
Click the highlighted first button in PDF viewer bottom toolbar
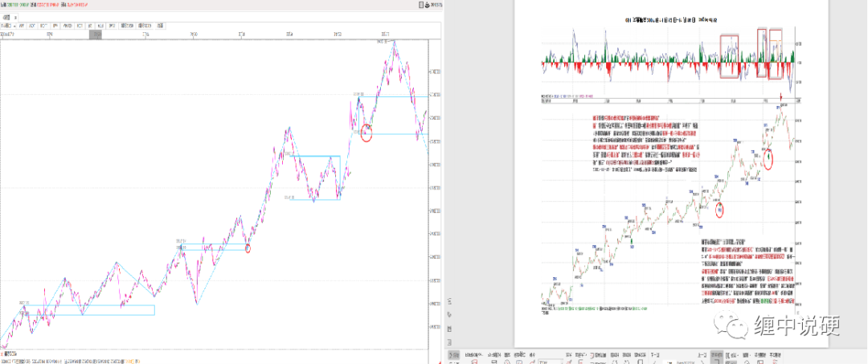(x=453, y=354)
